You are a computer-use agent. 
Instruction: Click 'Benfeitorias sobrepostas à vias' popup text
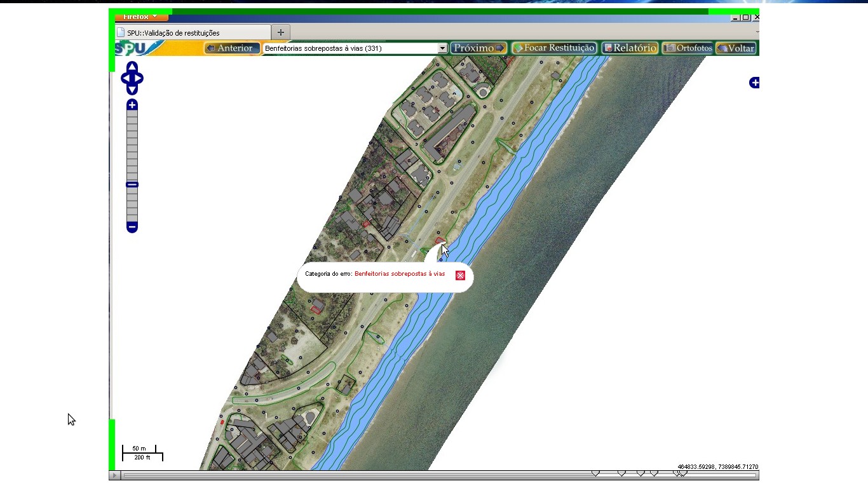400,274
